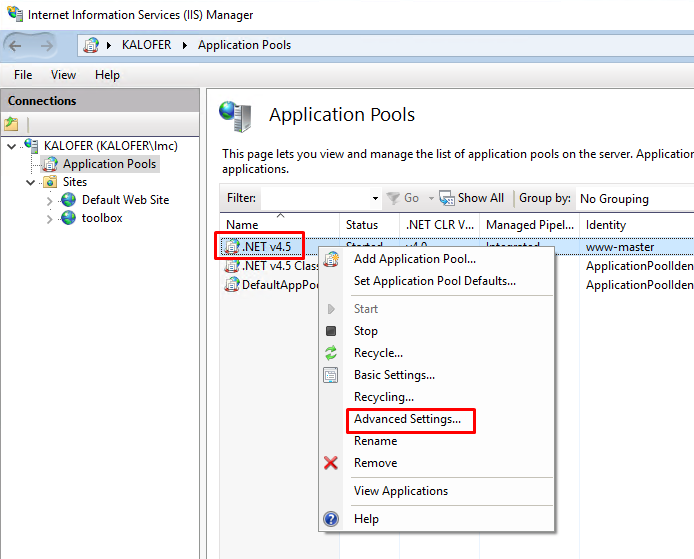The image size is (694, 559).
Task: Click the Add Application Pool menu icon
Action: 331,259
